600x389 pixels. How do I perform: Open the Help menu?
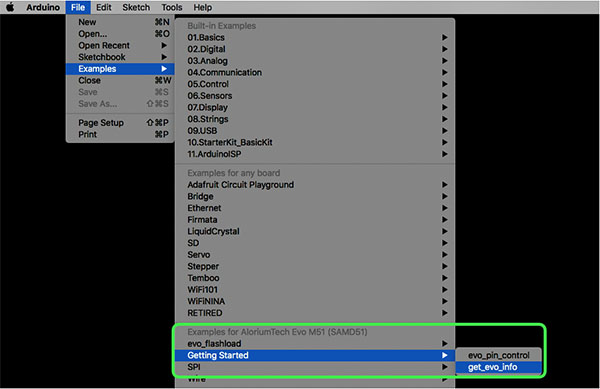202,7
